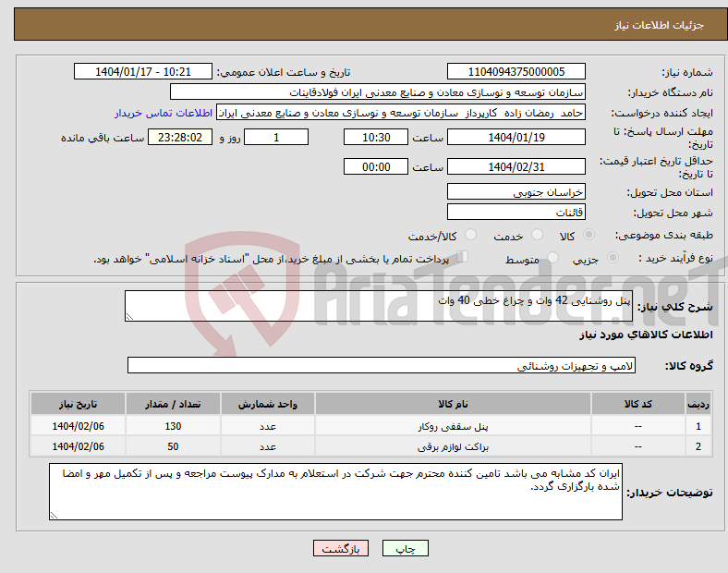Screen dimensions: 728x573
Task: Click the need date in row 2
Action: coord(78,446)
